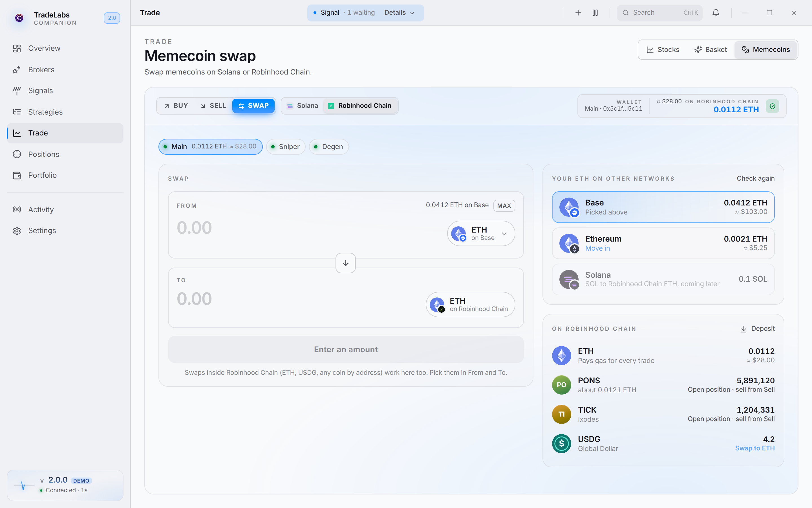
Task: Click the plus icon in the title bar
Action: tap(578, 13)
